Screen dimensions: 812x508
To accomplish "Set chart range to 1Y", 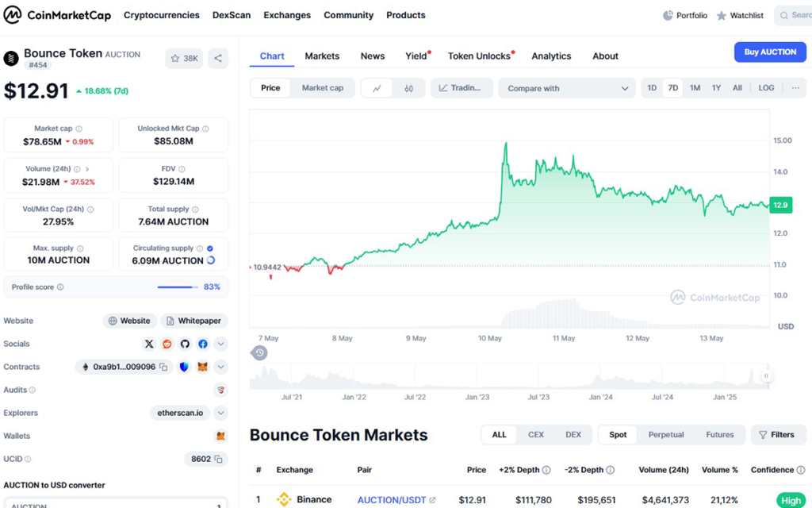I will tap(716, 88).
